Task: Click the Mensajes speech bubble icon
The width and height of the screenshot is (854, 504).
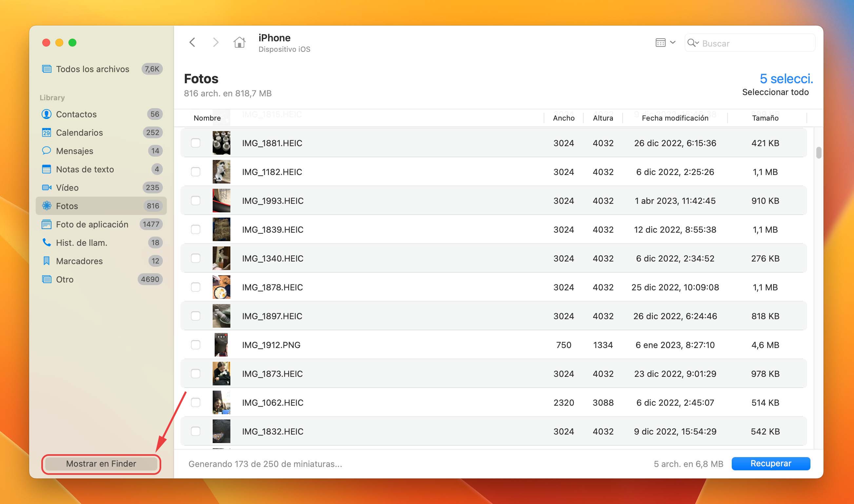Action: click(x=47, y=150)
